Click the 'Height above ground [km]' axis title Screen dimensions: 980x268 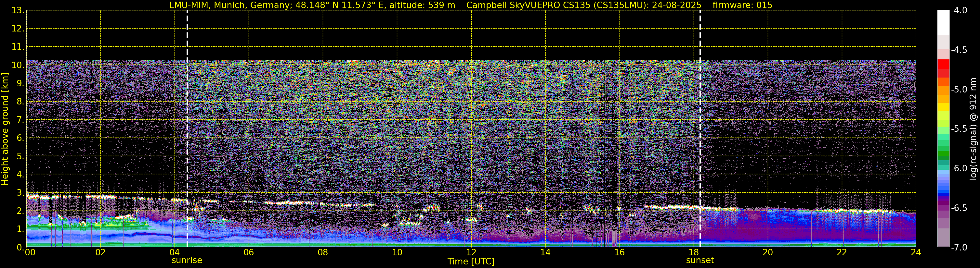coord(5,129)
